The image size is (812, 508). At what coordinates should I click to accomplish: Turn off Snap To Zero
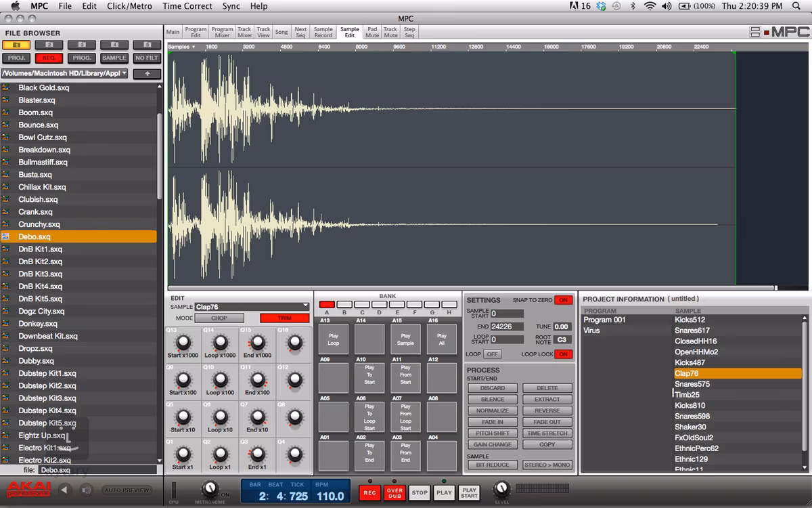(x=562, y=300)
